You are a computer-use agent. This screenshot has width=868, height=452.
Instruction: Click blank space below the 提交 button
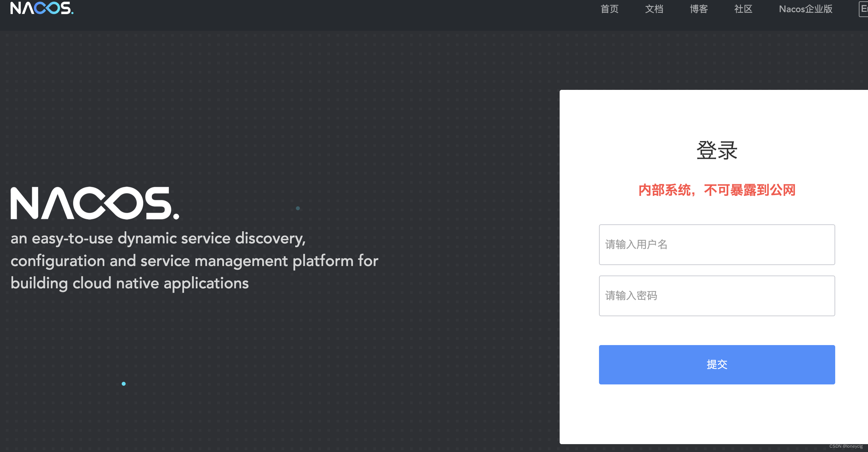click(716, 414)
